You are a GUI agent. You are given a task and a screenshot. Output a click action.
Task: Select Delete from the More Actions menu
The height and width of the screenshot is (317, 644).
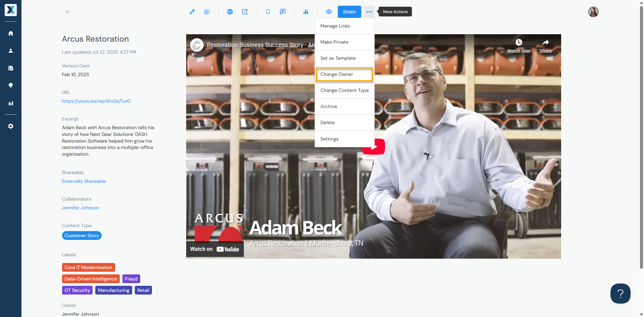click(344, 122)
